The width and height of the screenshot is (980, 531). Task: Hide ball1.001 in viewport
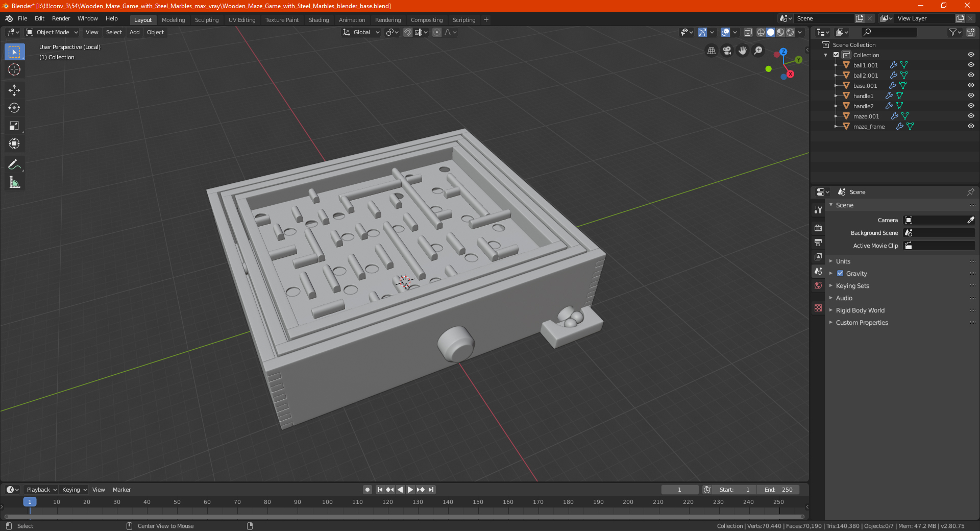point(971,65)
